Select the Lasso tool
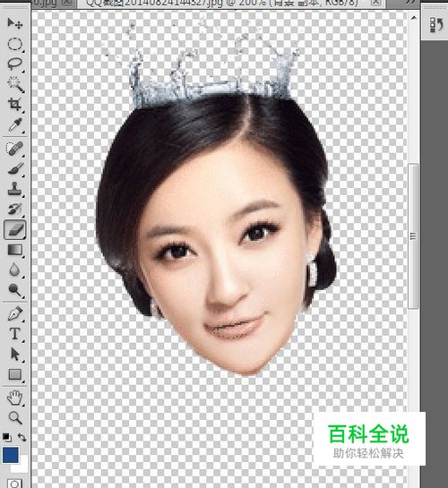 tap(14, 64)
